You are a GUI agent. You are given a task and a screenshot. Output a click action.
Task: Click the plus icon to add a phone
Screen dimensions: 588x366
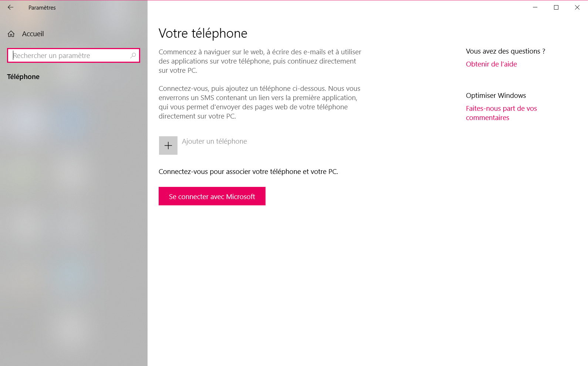pos(168,146)
